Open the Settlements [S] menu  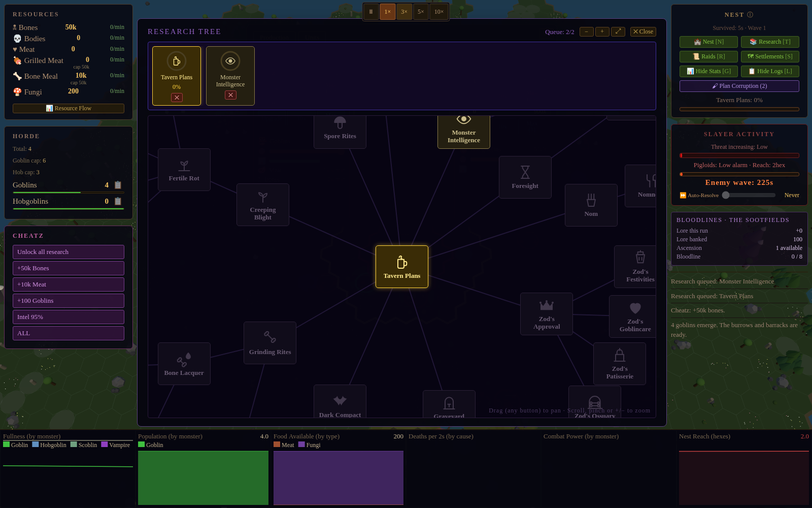[770, 56]
